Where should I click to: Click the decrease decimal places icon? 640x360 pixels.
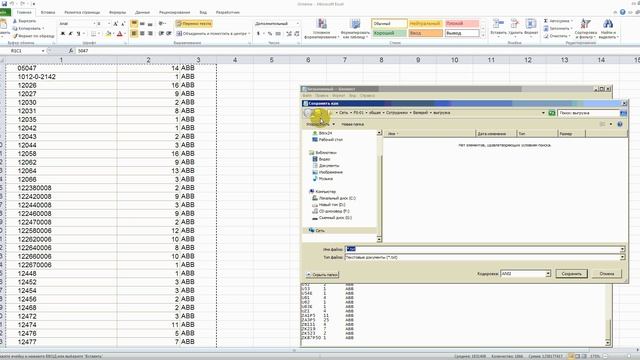tap(297, 33)
